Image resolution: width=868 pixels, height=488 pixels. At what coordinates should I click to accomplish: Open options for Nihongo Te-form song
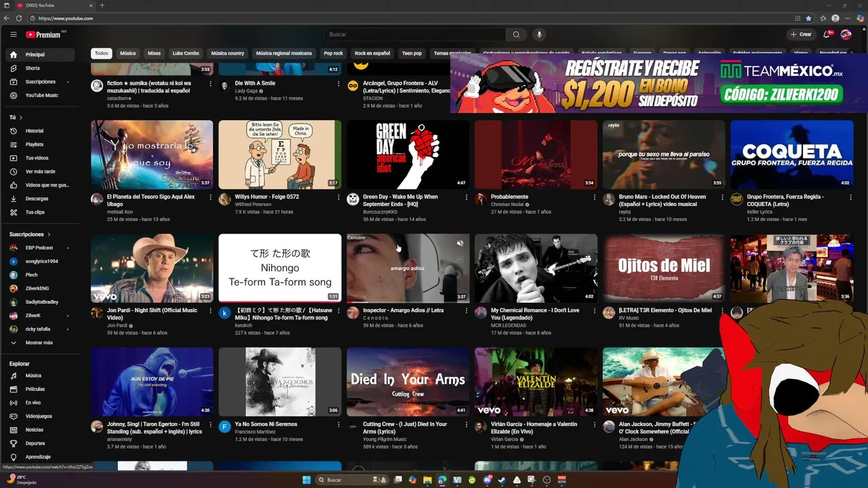(338, 311)
